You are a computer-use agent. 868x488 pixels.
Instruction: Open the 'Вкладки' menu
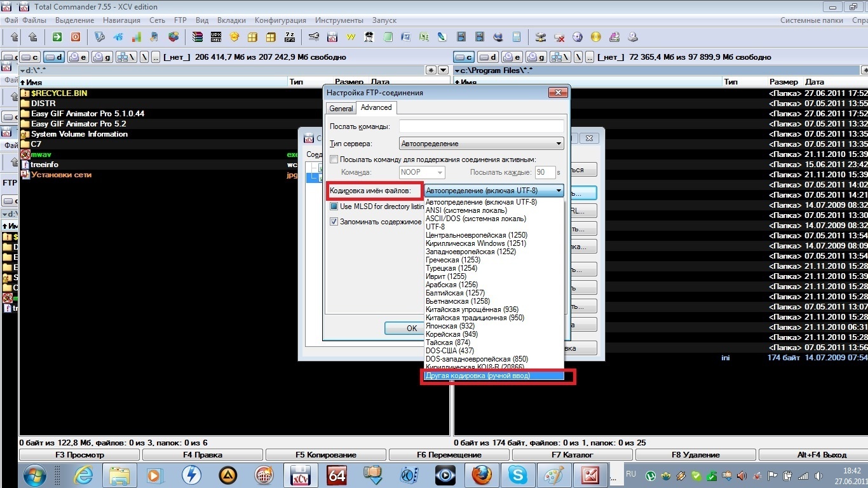point(231,20)
